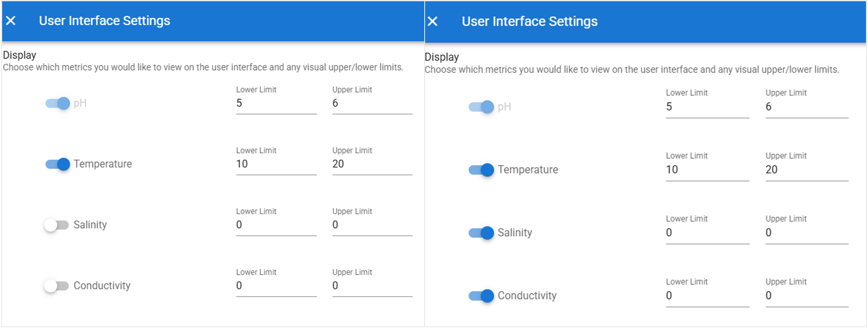
Task: Edit pH Lower Limit field in right panel
Action: tap(707, 107)
